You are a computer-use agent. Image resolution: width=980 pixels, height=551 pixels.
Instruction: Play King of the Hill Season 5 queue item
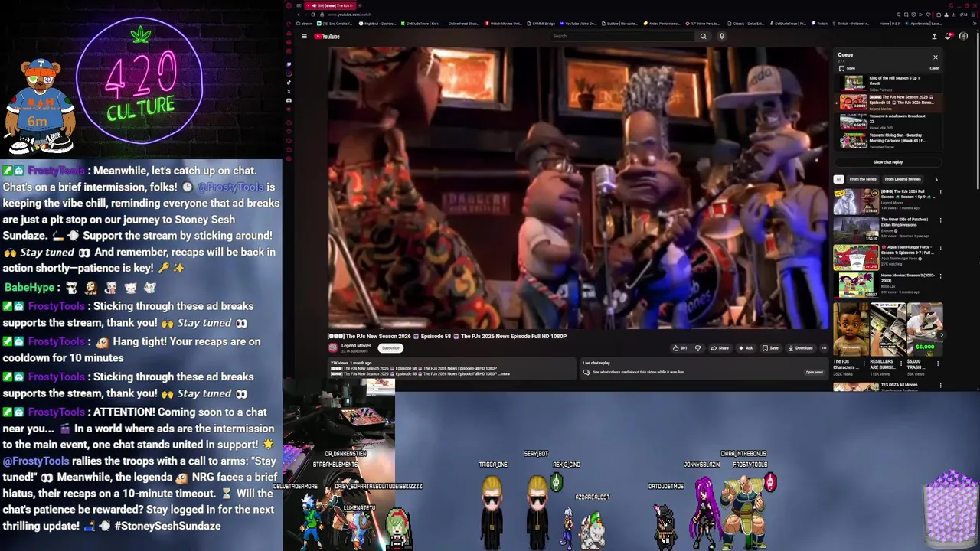point(888,83)
